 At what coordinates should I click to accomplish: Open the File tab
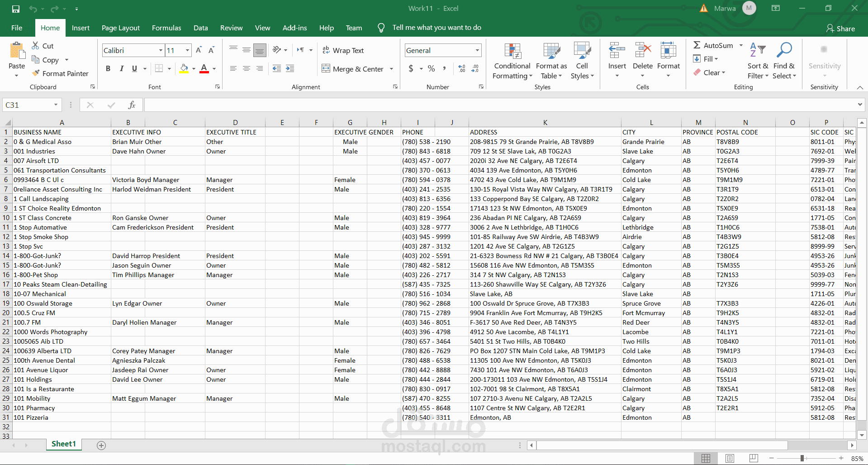click(x=17, y=28)
